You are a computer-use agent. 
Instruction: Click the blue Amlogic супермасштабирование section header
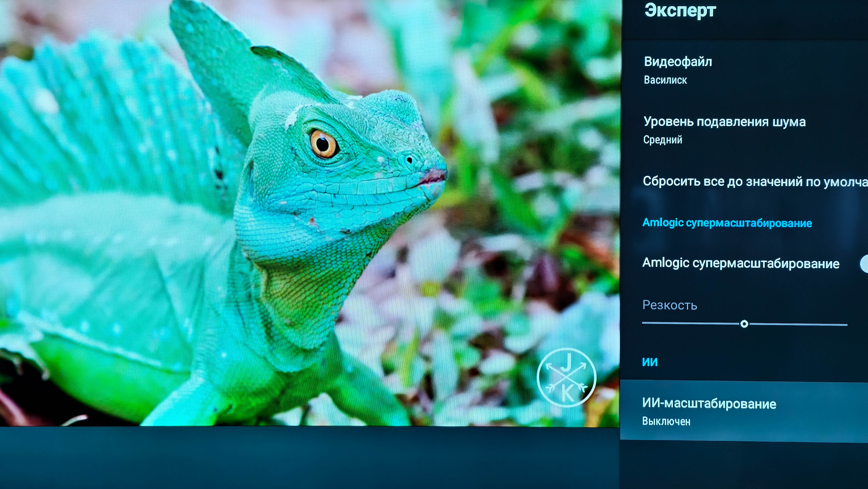point(727,223)
